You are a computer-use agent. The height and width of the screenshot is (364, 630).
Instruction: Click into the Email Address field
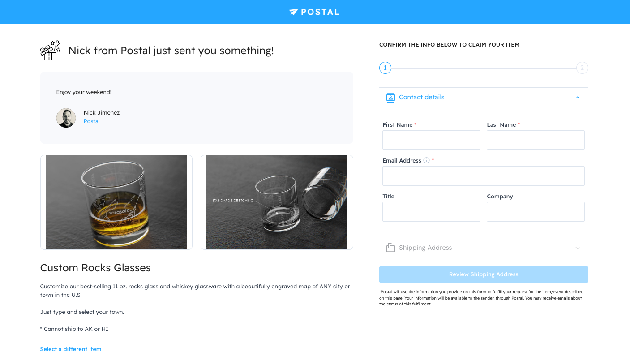(x=484, y=176)
